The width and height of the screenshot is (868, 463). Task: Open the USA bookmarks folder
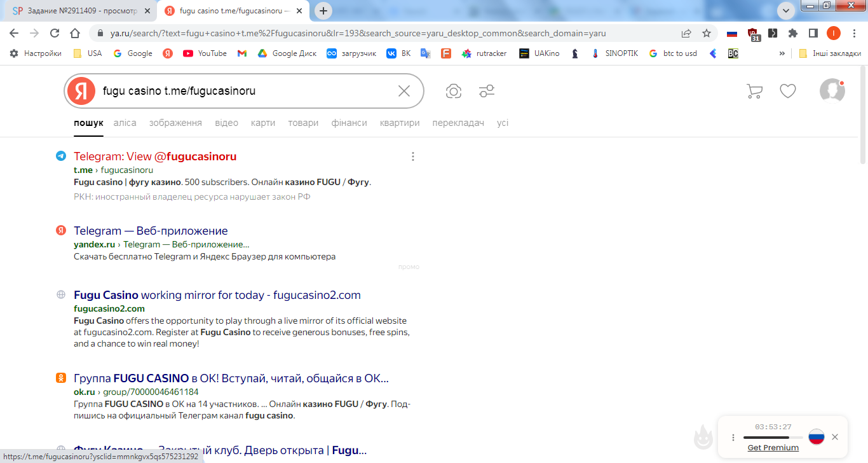coord(88,53)
